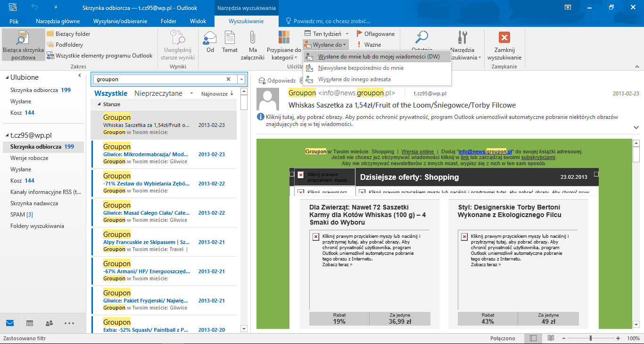Open Alpy Francuskie ze Skipassem message
Image resolution: width=644 pixels, height=344 pixels.
(164, 242)
